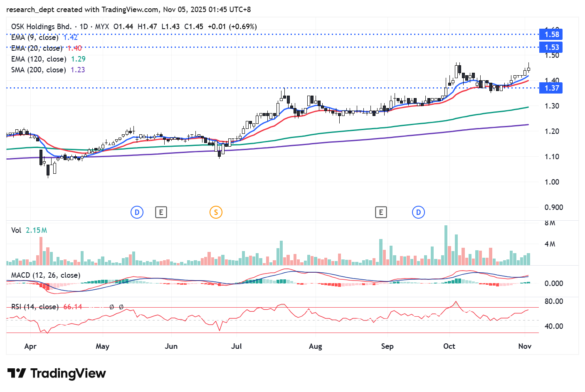The height and width of the screenshot is (392, 585).
Task: Click the RSI 80.00 scale label
Action: tap(553, 301)
